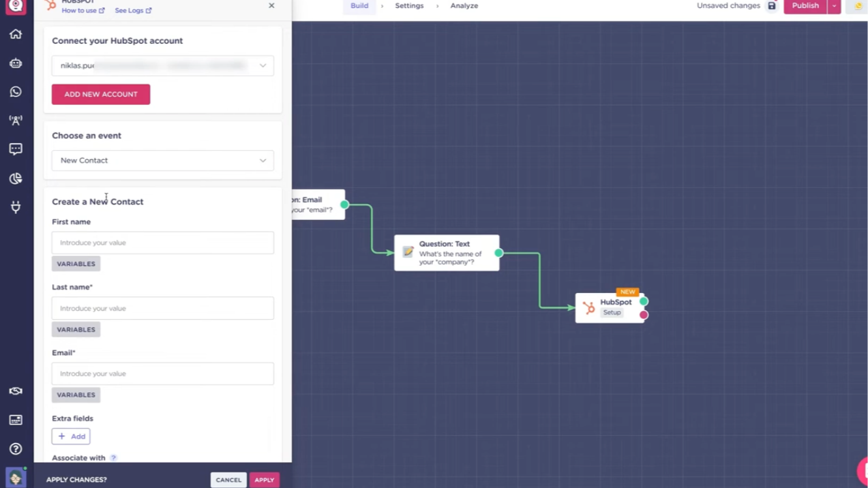Click VARIABLES button under Last name
868x488 pixels.
(x=76, y=329)
